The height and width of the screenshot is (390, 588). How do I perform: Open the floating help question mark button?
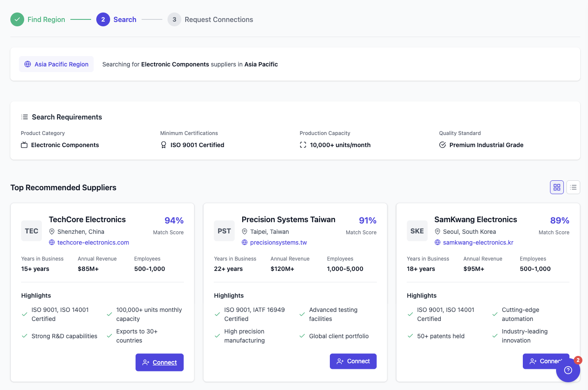click(568, 370)
